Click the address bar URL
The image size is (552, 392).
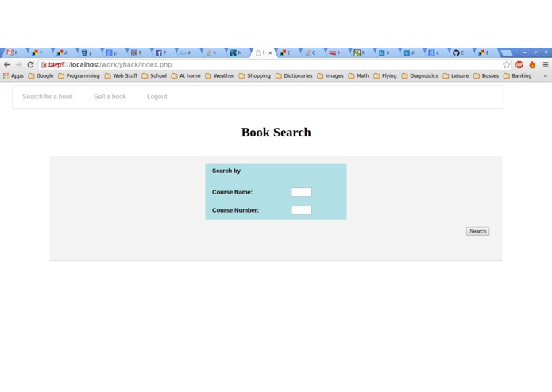[x=110, y=65]
